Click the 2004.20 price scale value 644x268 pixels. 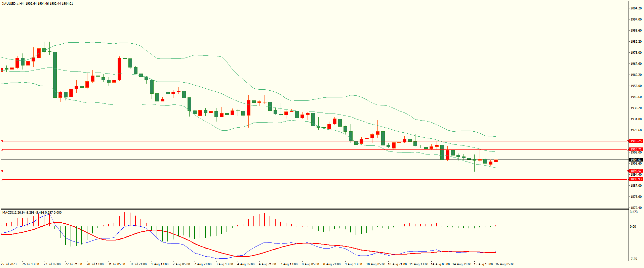[636, 8]
